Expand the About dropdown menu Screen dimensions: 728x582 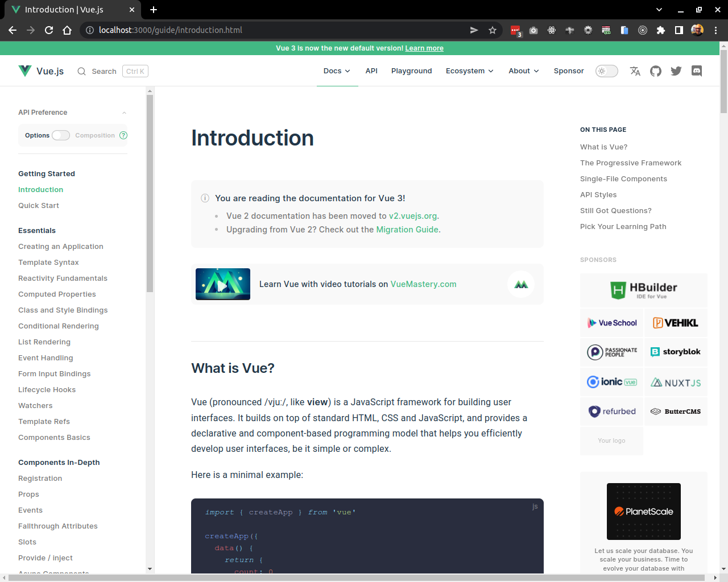point(524,71)
